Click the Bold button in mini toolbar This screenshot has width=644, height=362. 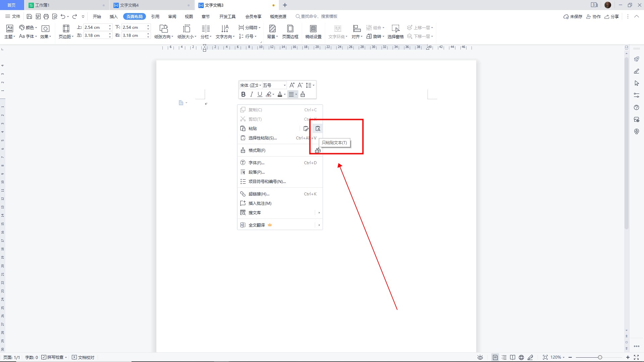(x=243, y=95)
